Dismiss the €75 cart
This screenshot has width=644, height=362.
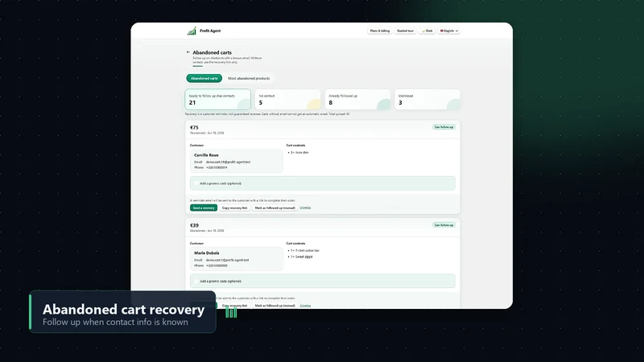click(305, 208)
